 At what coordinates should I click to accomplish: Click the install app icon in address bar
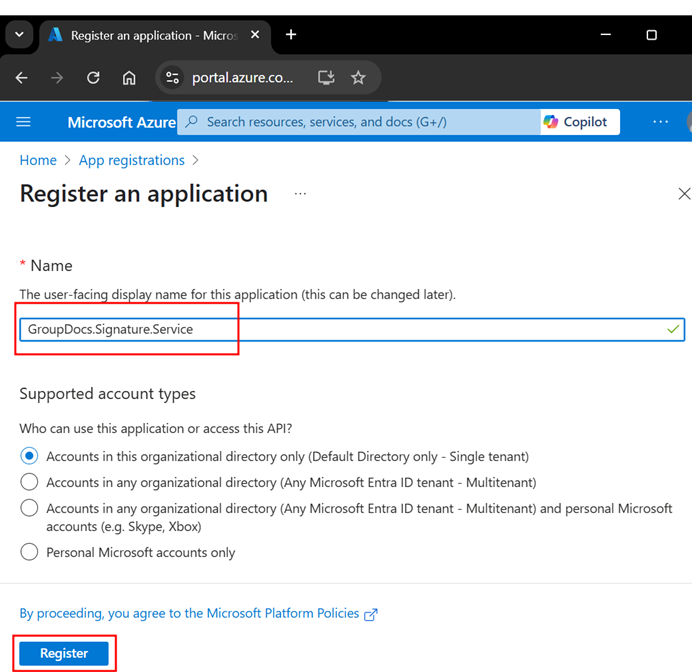point(326,78)
